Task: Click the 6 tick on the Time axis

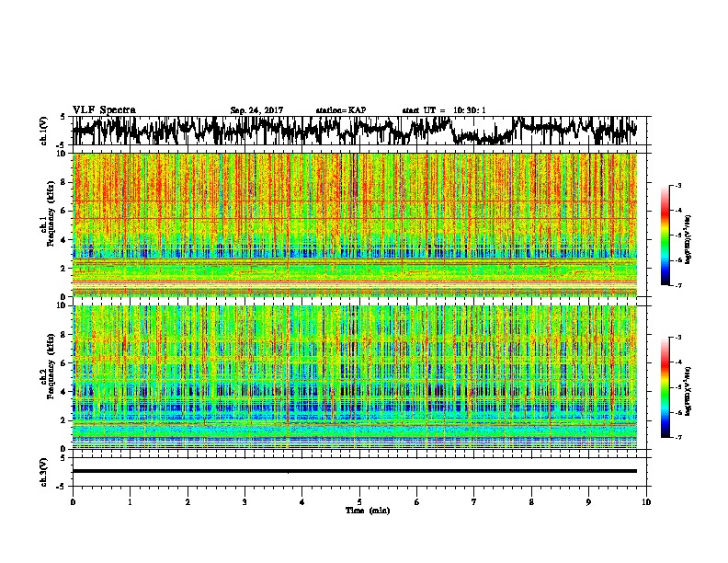Action: 417,502
